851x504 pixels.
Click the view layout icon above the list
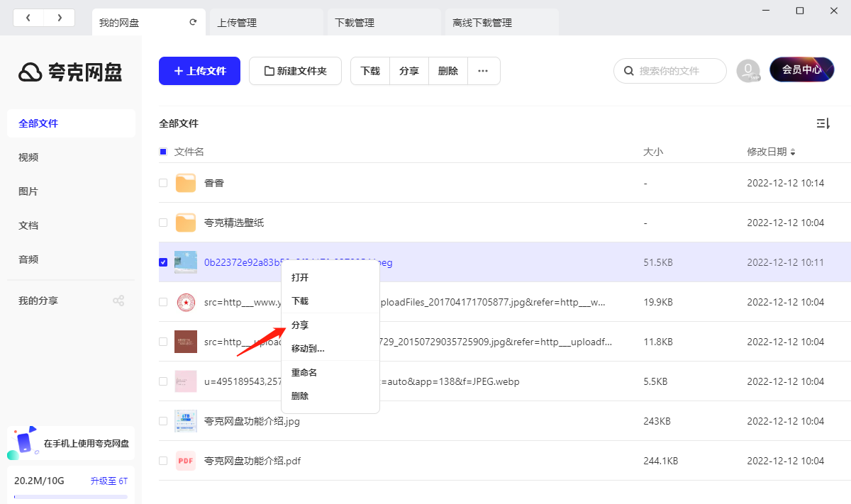[x=823, y=123]
